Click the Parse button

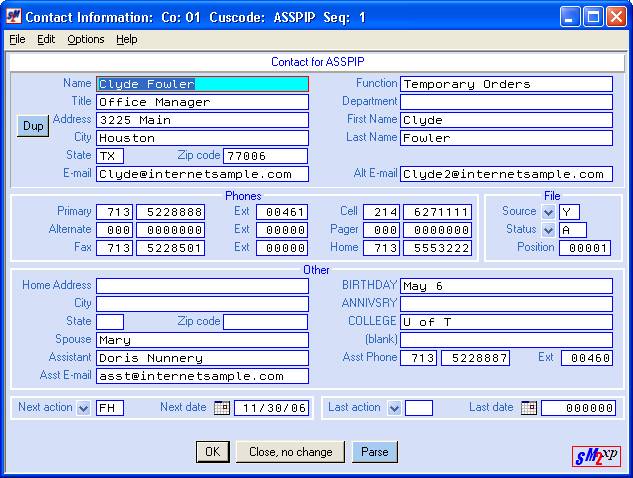(x=375, y=452)
